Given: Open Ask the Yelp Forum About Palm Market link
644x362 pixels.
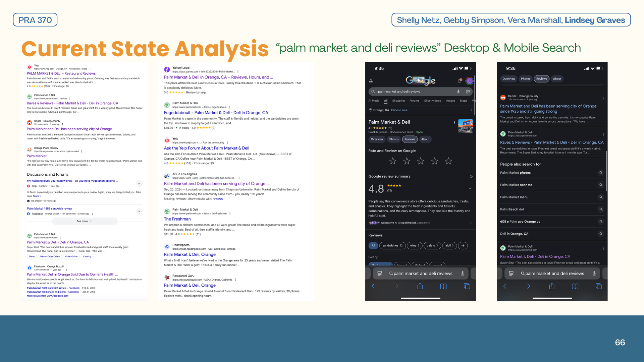Looking at the screenshot, I should [207, 148].
